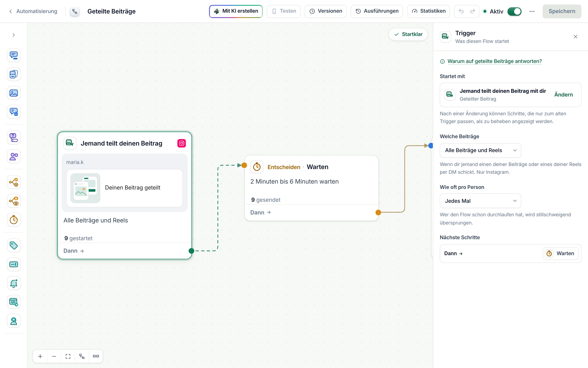Click the green output dot on trigger node
Image resolution: width=588 pixels, height=368 pixels.
tap(192, 251)
